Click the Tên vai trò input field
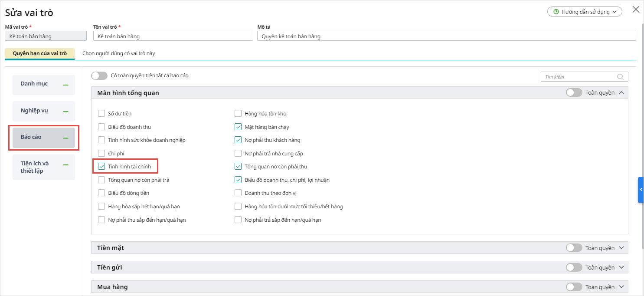 coord(173,36)
